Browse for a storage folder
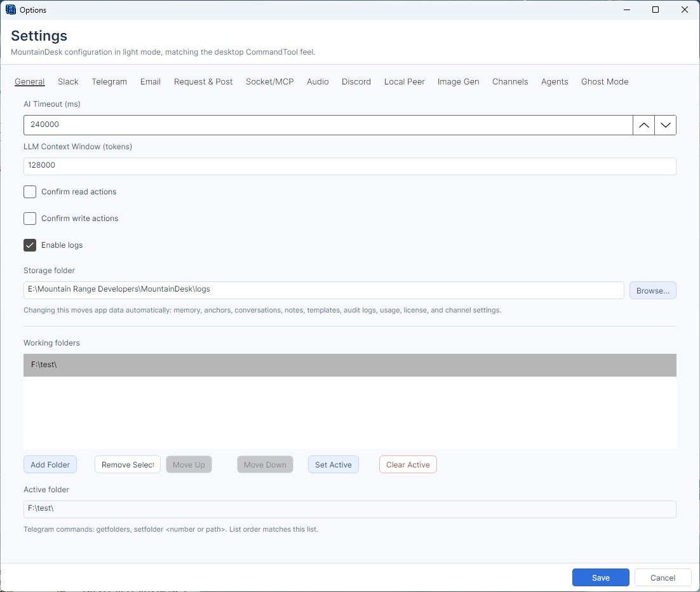 coord(653,290)
